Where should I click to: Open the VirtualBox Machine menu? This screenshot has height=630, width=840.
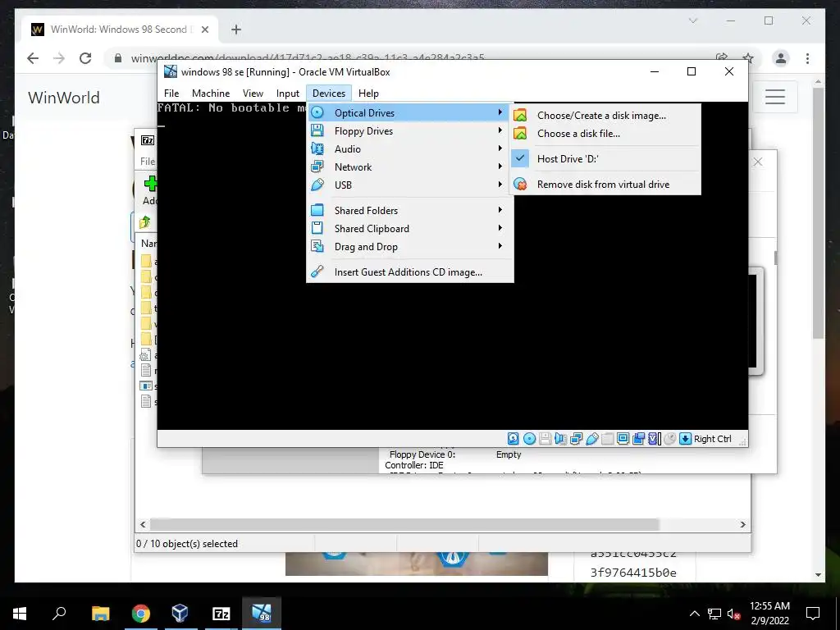point(211,94)
